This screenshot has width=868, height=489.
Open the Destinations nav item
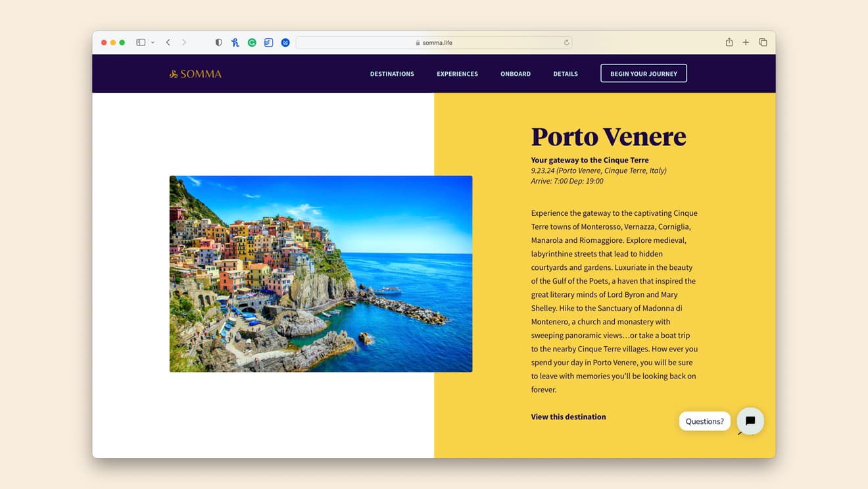[392, 74]
